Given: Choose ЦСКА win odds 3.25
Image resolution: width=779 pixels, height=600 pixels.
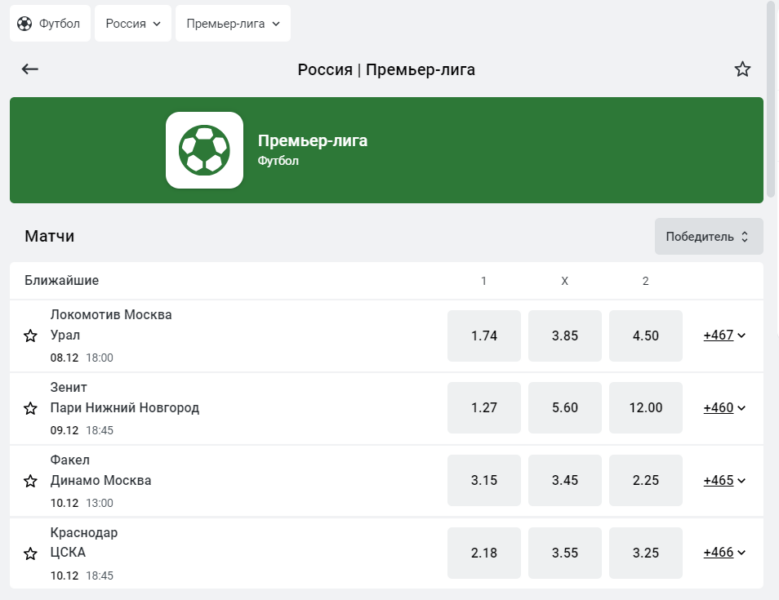Looking at the screenshot, I should tap(646, 553).
